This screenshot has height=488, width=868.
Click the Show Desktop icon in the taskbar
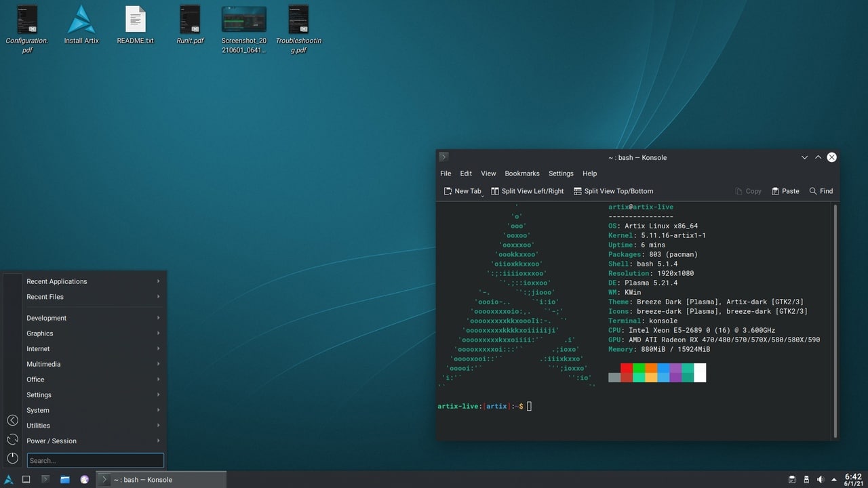coord(26,479)
